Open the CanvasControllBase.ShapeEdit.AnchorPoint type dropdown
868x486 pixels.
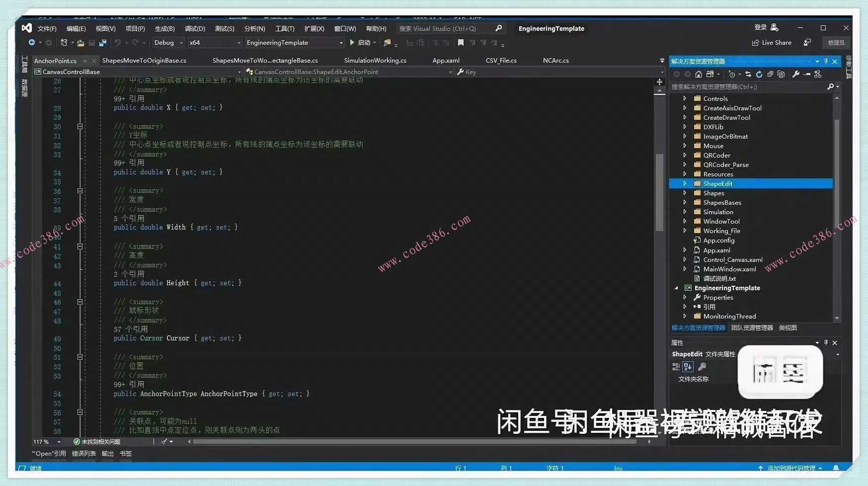tap(349, 72)
